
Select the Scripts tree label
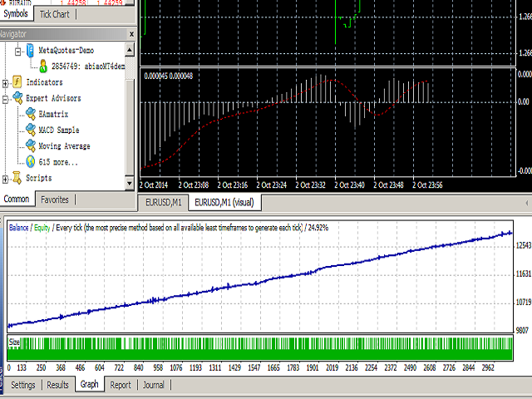[x=39, y=178]
